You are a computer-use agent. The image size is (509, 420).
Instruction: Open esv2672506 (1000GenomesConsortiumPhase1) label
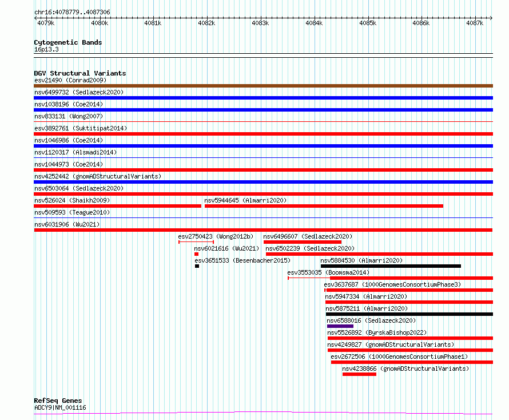(x=399, y=356)
